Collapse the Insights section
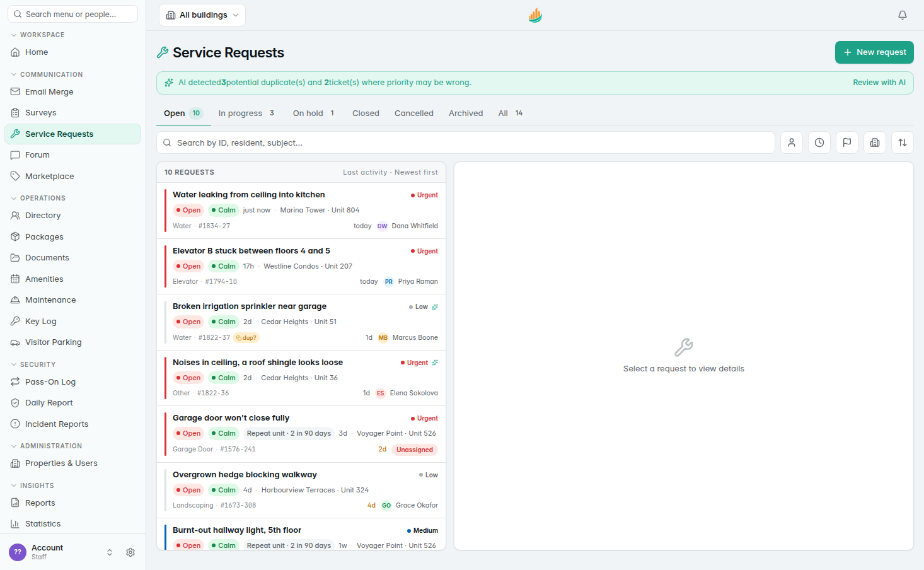The image size is (924, 570). pyautogui.click(x=32, y=486)
